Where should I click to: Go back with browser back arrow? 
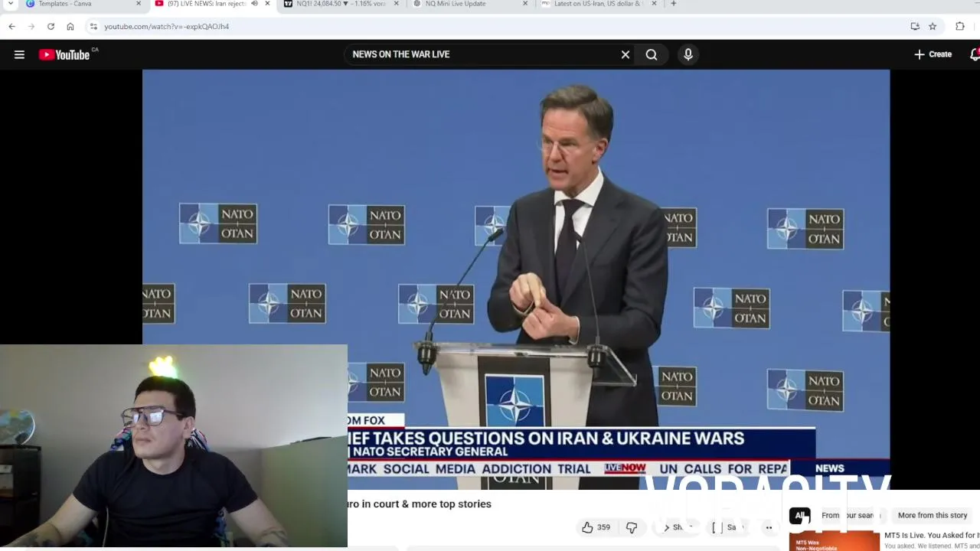click(x=12, y=26)
